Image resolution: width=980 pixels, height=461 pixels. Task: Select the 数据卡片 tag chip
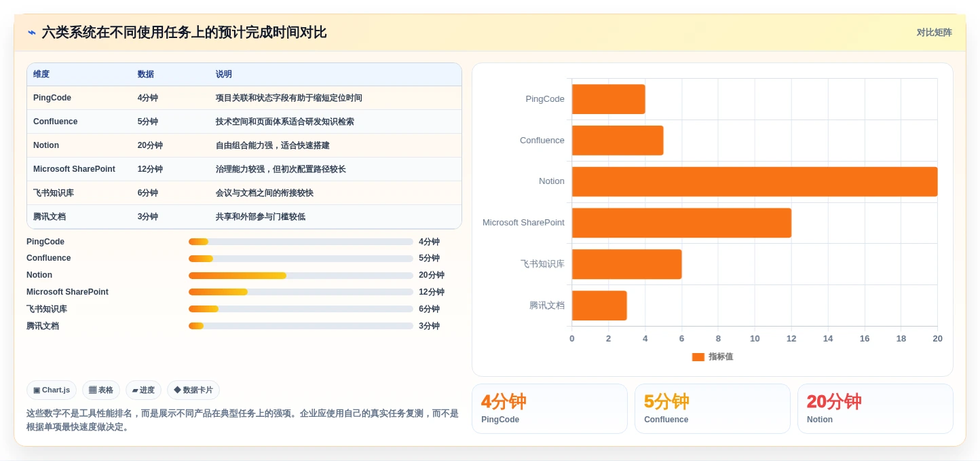[193, 390]
